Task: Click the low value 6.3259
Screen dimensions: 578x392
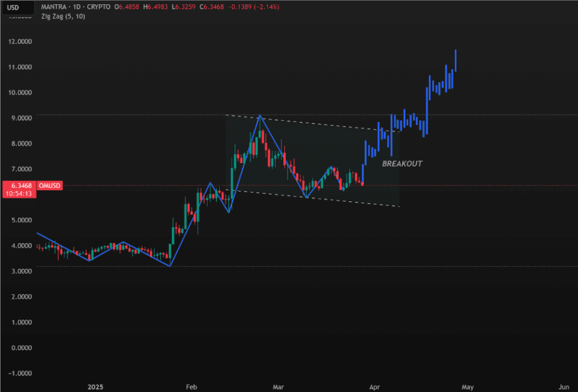Action: (185, 7)
